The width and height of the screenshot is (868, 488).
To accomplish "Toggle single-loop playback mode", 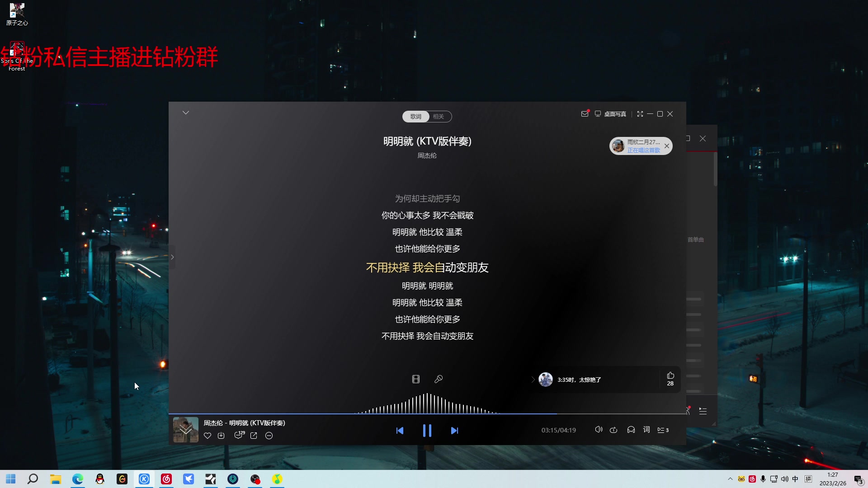I will [613, 430].
